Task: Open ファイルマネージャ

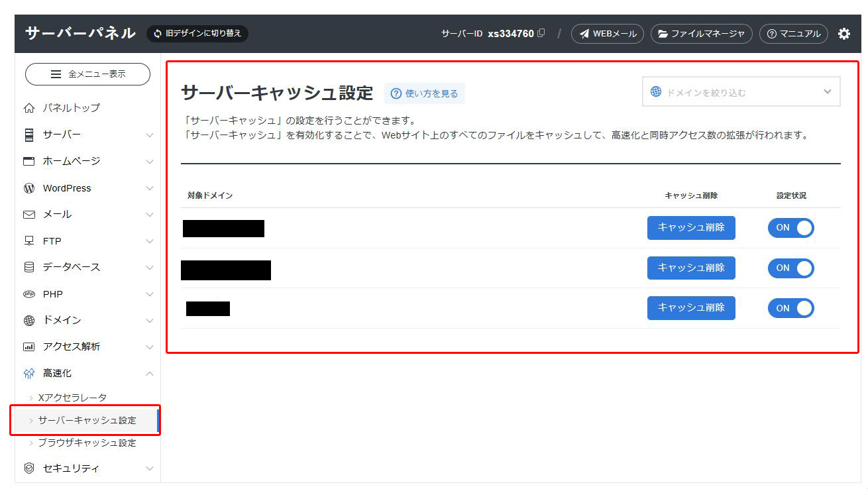Action: (x=702, y=34)
